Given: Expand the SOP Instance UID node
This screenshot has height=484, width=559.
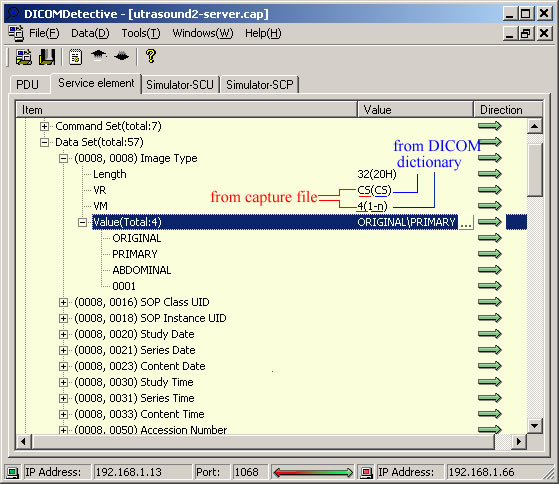Looking at the screenshot, I should click(x=63, y=318).
